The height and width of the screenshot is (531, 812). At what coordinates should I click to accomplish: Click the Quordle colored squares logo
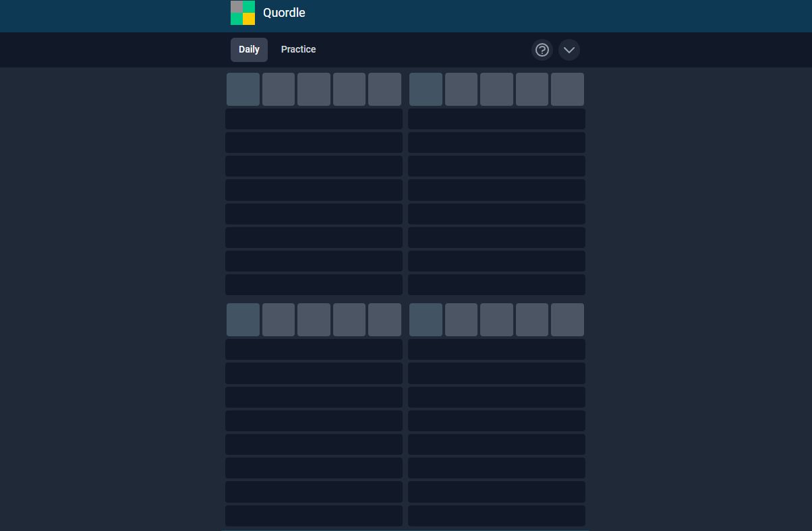click(x=243, y=13)
